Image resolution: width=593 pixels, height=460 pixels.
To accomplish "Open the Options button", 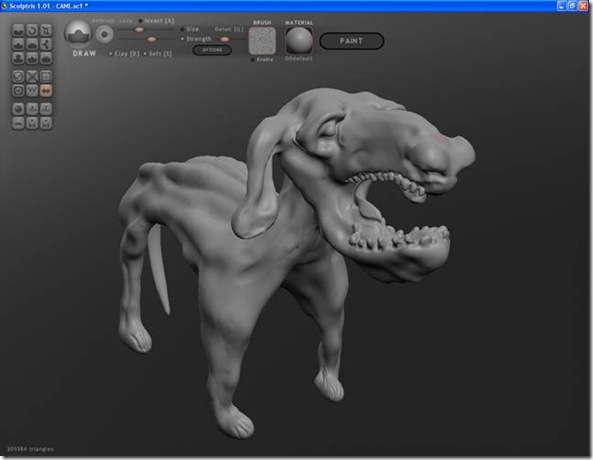I will click(212, 50).
